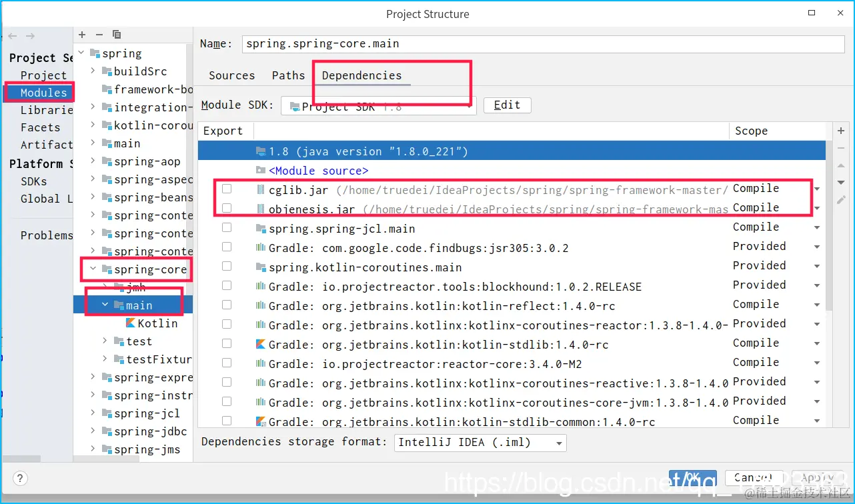Add a dependency with the plus icon
Image resolution: width=855 pixels, height=504 pixels.
click(841, 131)
